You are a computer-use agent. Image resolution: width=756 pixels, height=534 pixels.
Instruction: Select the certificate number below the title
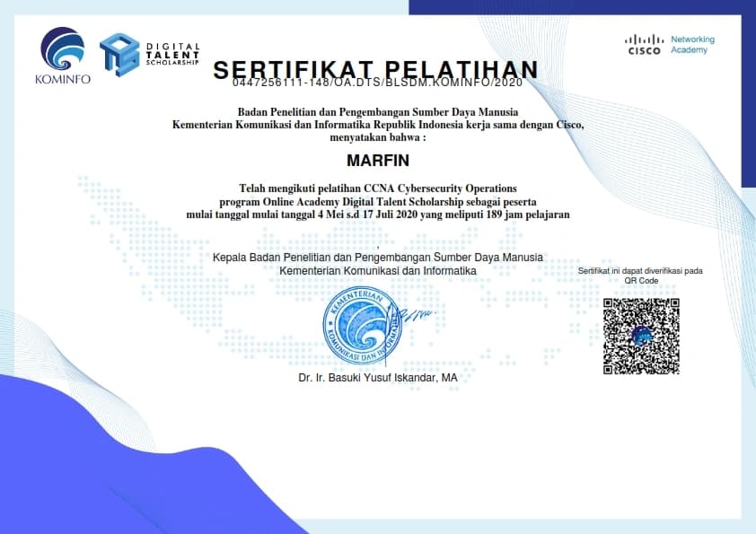376,83
